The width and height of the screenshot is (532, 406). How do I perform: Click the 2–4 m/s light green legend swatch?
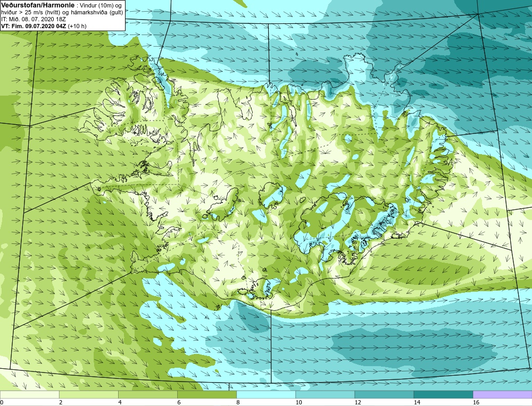88,394
